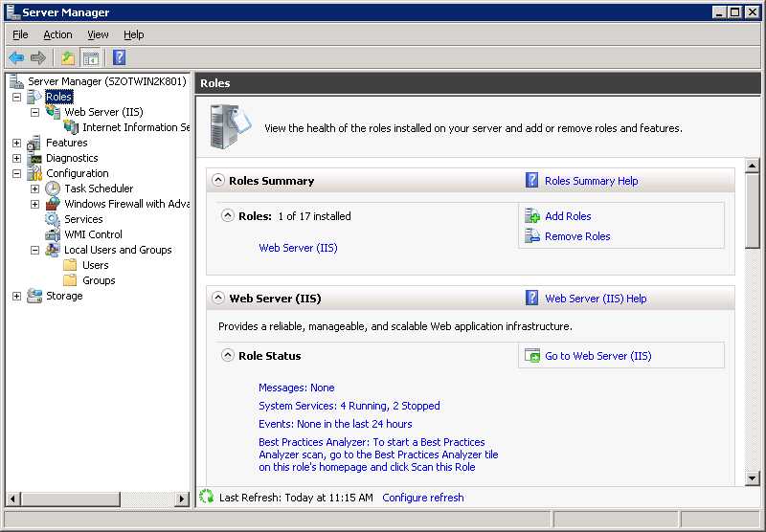Open the Action menu
This screenshot has width=766, height=532.
[57, 34]
